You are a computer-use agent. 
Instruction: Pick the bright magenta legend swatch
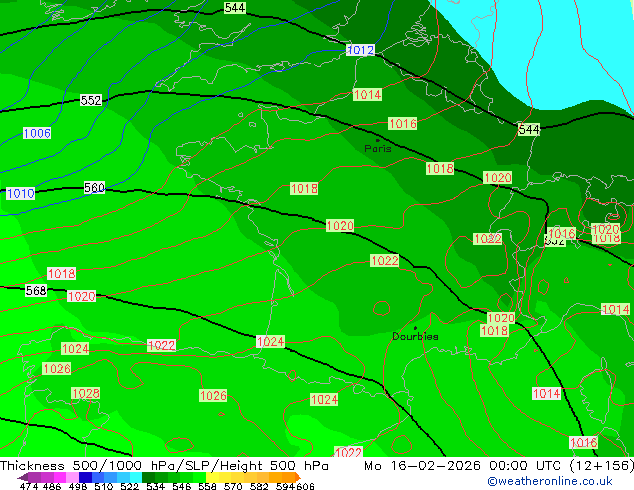tap(60, 477)
